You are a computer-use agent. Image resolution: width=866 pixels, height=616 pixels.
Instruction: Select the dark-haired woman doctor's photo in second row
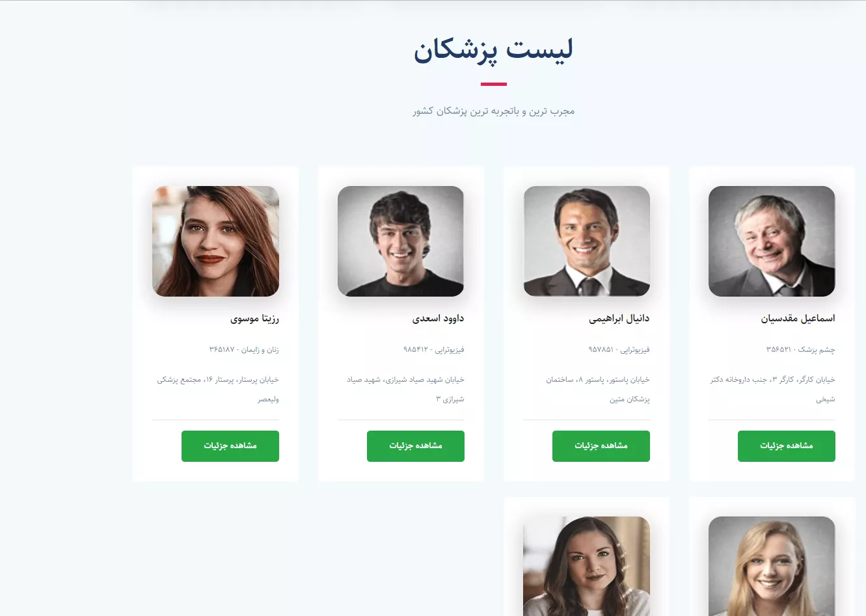tap(587, 566)
